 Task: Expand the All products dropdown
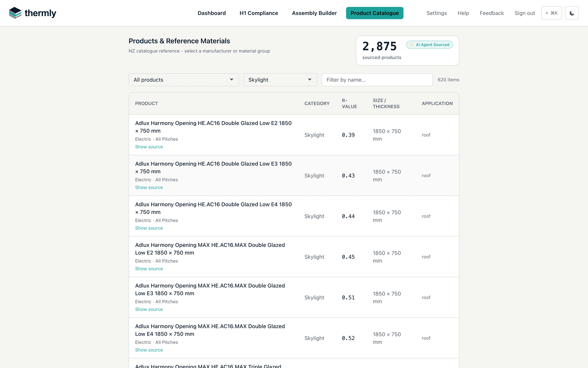pyautogui.click(x=184, y=80)
